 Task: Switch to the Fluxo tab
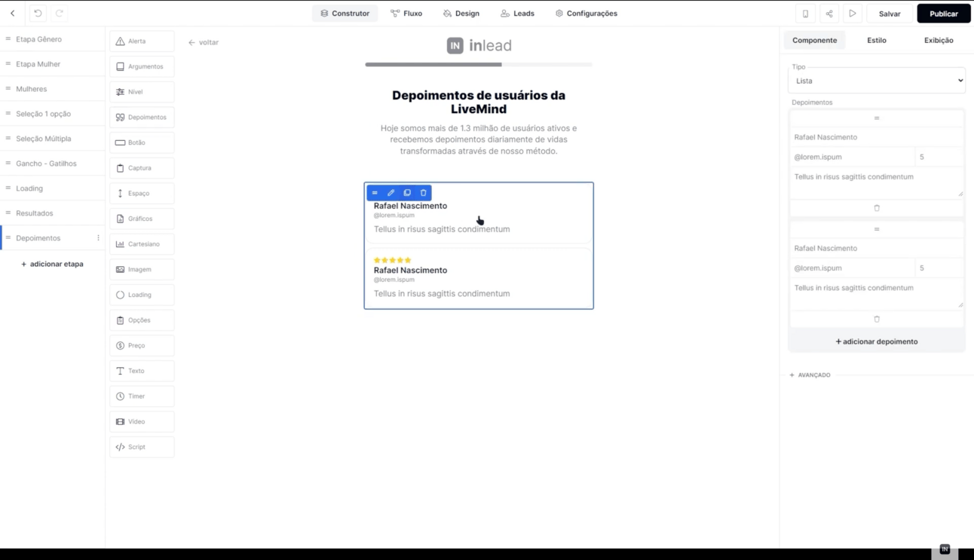[x=406, y=14]
